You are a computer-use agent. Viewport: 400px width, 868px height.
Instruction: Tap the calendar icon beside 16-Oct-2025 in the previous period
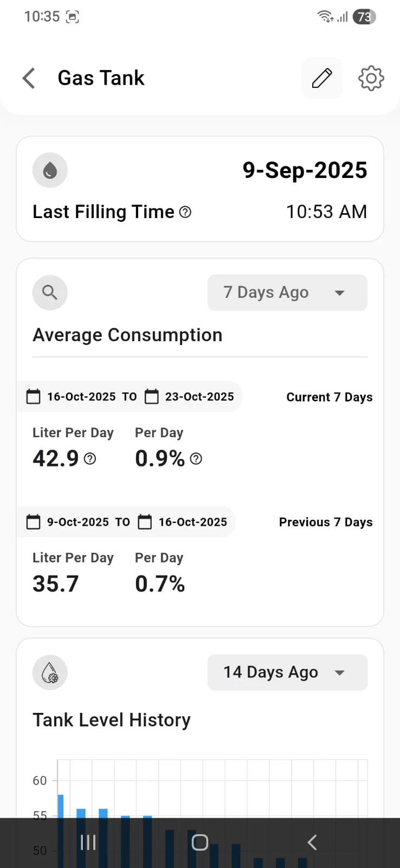click(145, 522)
